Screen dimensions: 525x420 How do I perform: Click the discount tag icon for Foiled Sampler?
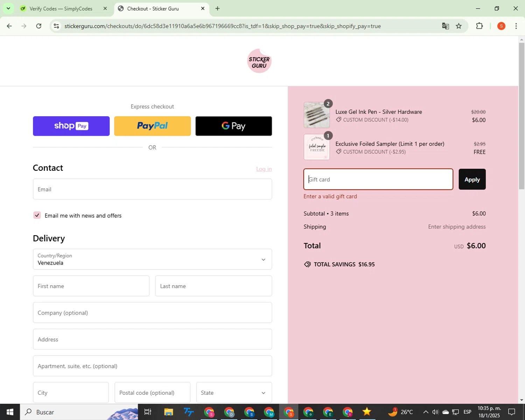[338, 152]
